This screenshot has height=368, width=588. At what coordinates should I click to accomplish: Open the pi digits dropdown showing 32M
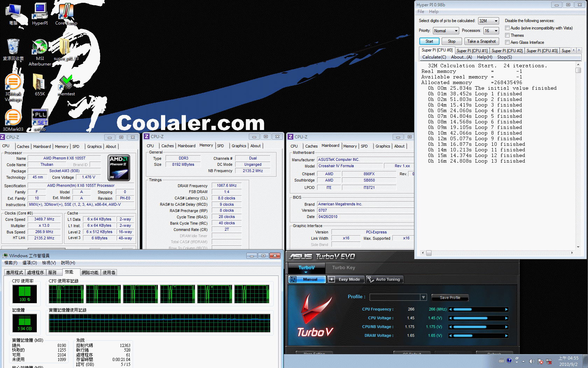tap(488, 21)
